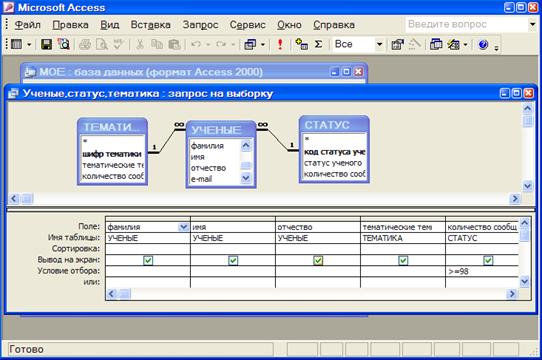Click the file search icon in toolbar
The width and height of the screenshot is (542, 360).
(63, 44)
